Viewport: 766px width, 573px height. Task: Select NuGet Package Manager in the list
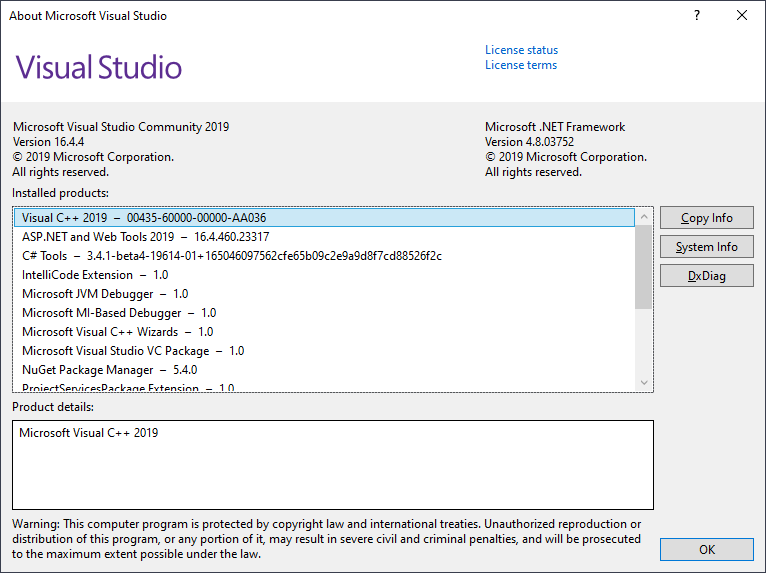pyautogui.click(x=109, y=370)
